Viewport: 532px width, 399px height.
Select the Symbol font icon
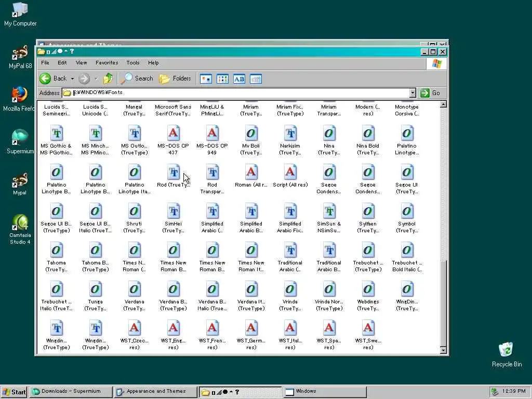(407, 211)
